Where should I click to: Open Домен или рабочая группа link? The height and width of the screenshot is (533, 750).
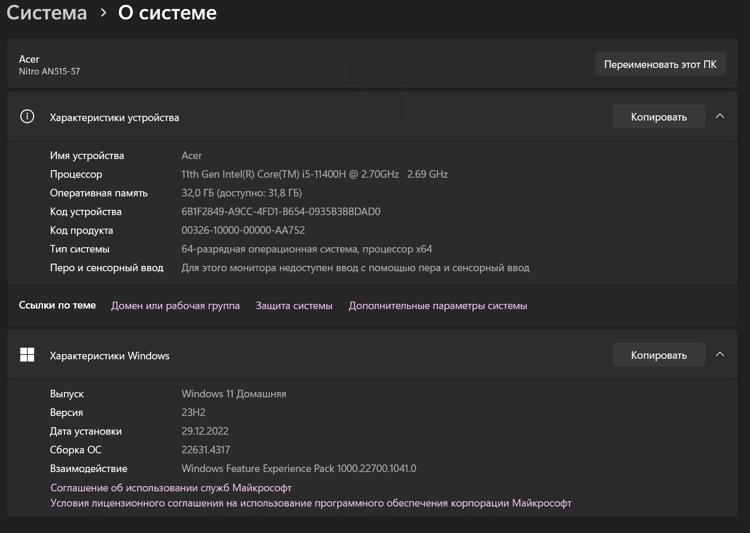(x=175, y=306)
